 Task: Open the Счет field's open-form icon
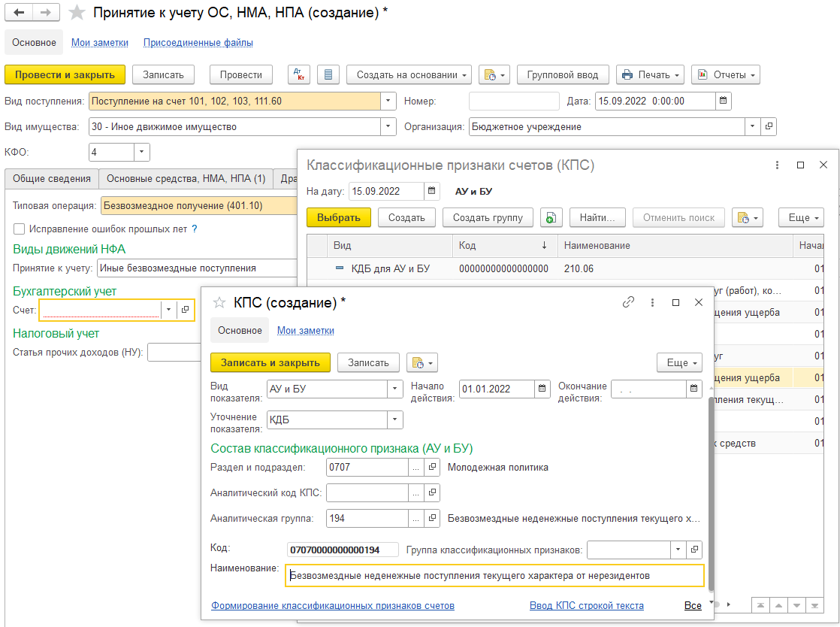(x=185, y=310)
